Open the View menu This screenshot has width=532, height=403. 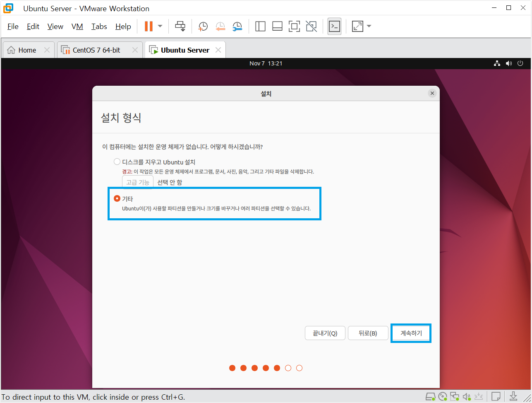(x=55, y=27)
